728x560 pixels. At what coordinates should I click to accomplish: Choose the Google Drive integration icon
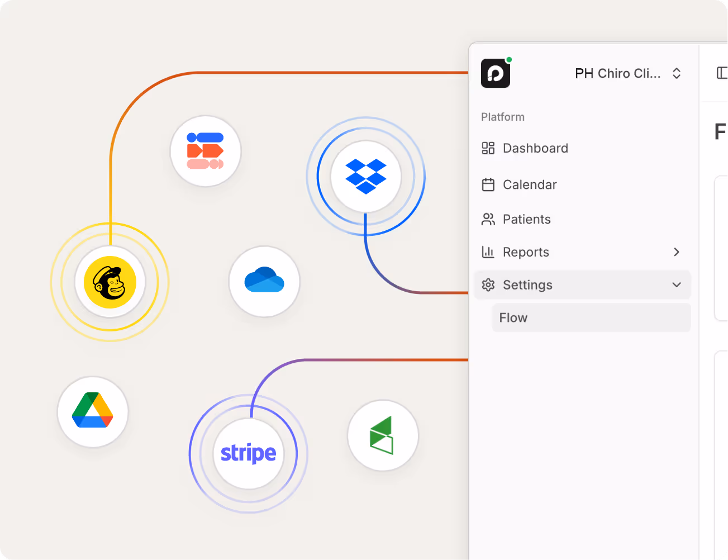point(93,411)
